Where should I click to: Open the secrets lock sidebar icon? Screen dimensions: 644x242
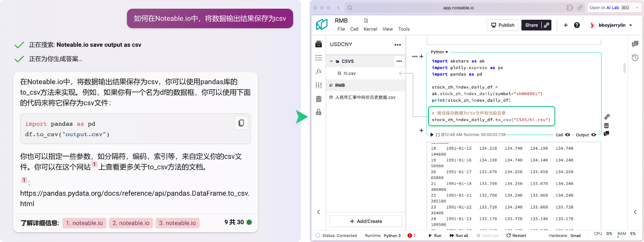[x=319, y=112]
